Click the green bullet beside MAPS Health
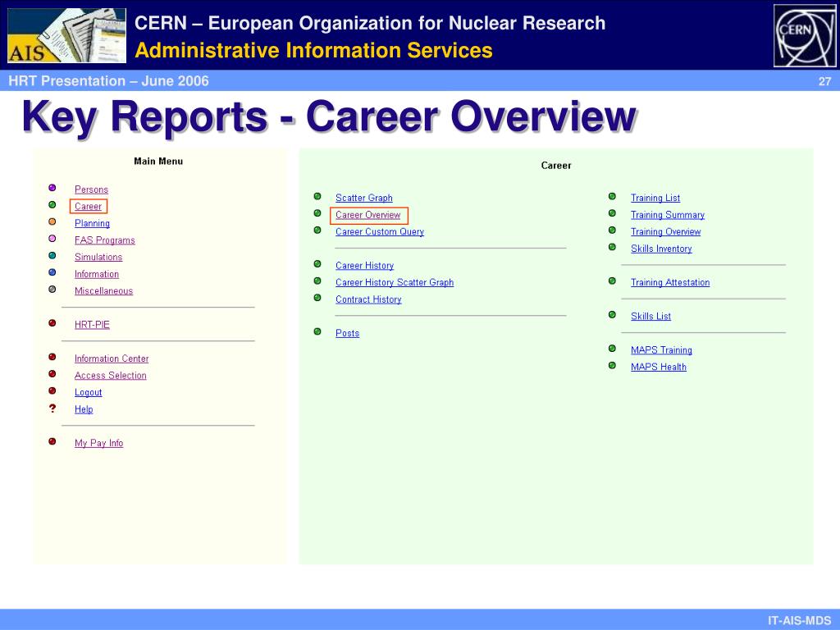This screenshot has height=630, width=840. [612, 365]
